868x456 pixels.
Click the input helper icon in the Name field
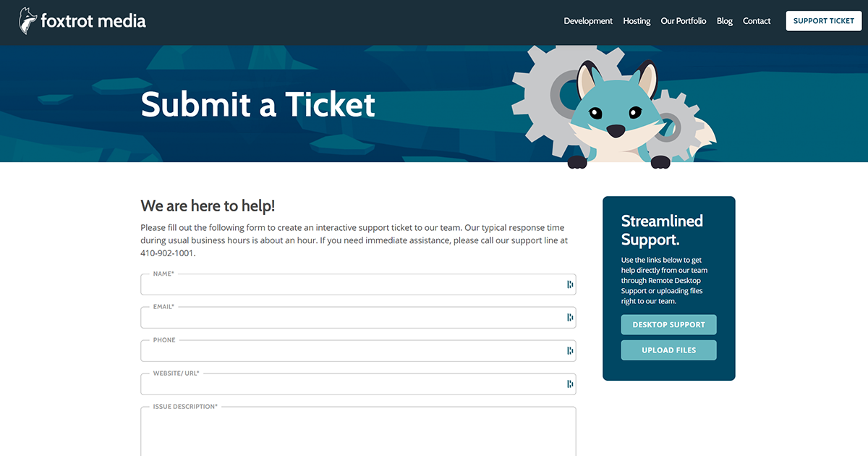[x=569, y=284]
